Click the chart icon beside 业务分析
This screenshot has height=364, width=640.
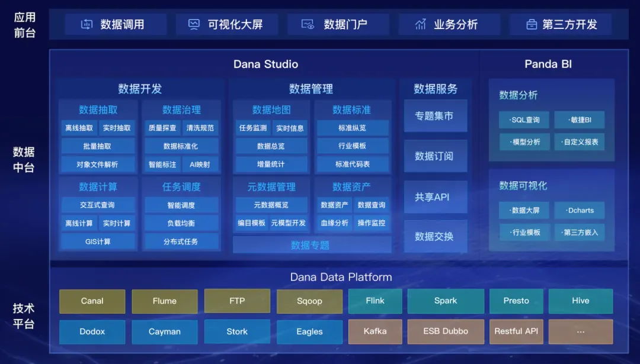pyautogui.click(x=420, y=24)
